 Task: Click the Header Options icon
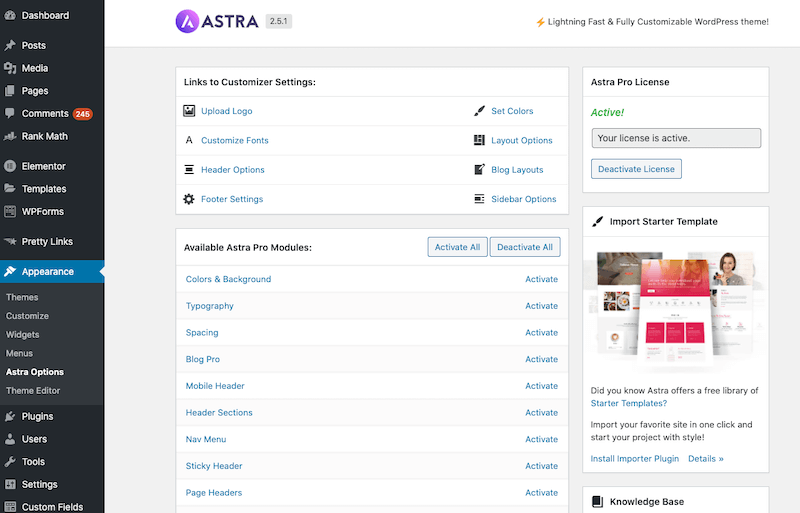(x=189, y=169)
